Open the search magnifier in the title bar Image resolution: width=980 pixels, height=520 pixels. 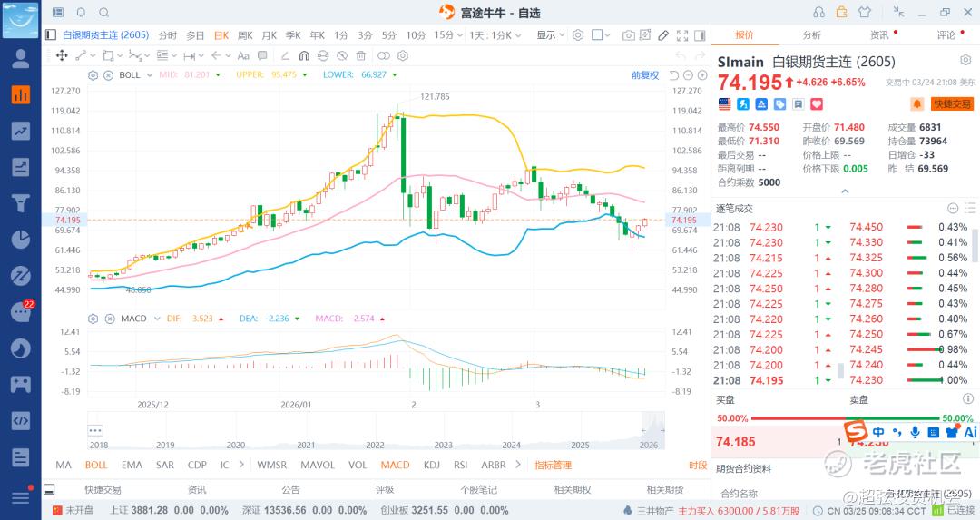(103, 13)
